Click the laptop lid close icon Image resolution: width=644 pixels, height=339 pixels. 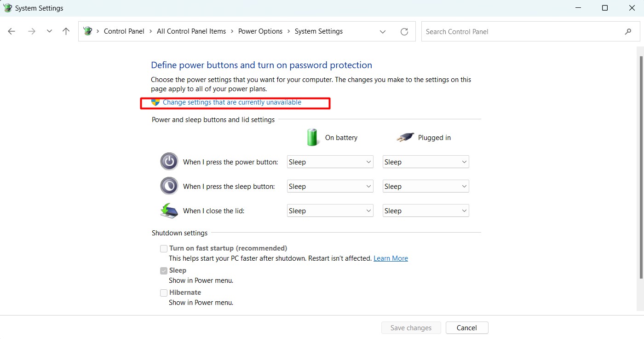click(169, 210)
